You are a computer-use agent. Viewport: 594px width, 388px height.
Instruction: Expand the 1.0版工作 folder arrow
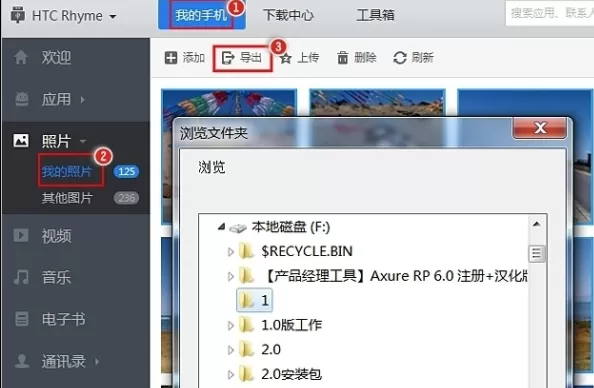coord(230,325)
